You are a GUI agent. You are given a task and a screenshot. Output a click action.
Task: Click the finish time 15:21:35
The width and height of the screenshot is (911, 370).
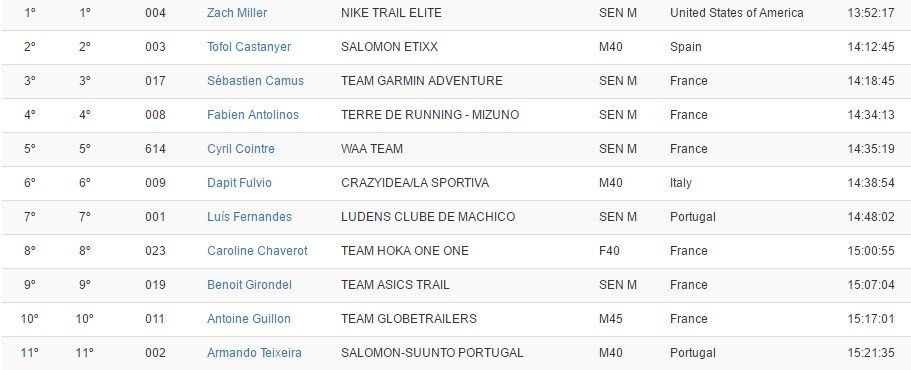[x=870, y=353]
